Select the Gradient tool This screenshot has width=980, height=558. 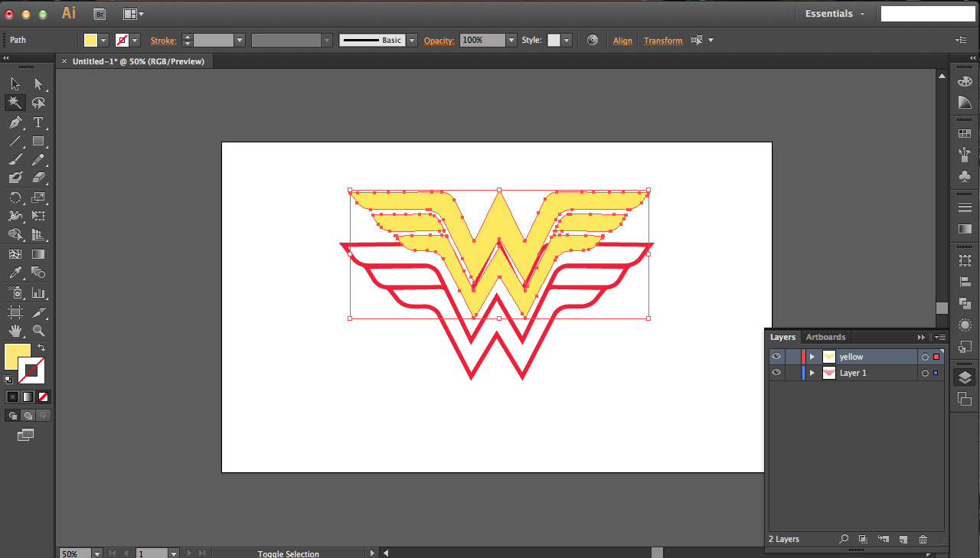pos(38,254)
